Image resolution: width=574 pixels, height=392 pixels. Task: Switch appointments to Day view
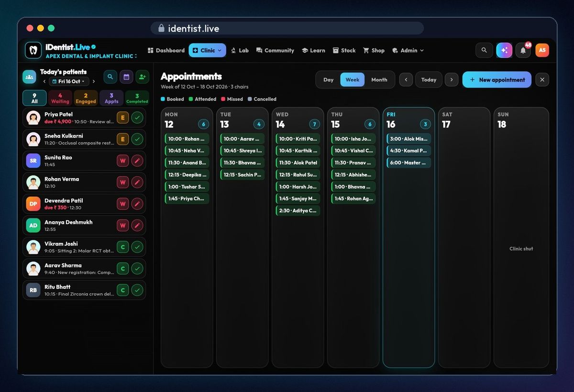329,80
